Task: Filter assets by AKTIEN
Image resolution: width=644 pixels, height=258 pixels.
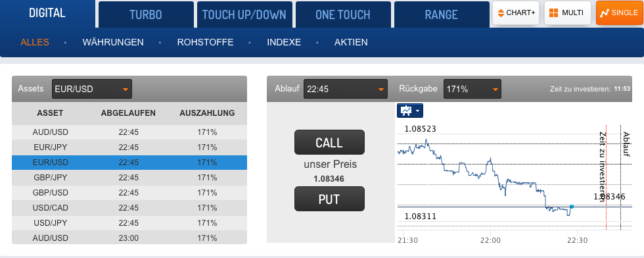Action: [x=351, y=42]
